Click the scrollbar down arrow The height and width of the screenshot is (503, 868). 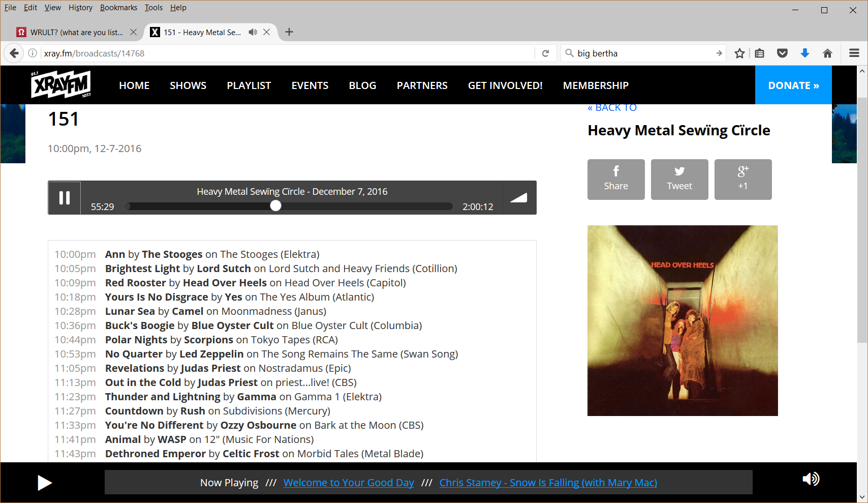(x=862, y=497)
